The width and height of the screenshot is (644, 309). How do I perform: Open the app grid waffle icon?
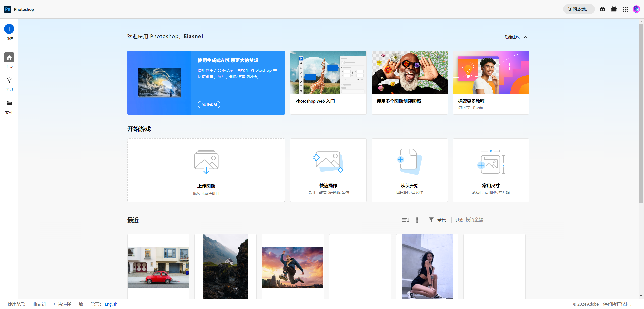(625, 9)
